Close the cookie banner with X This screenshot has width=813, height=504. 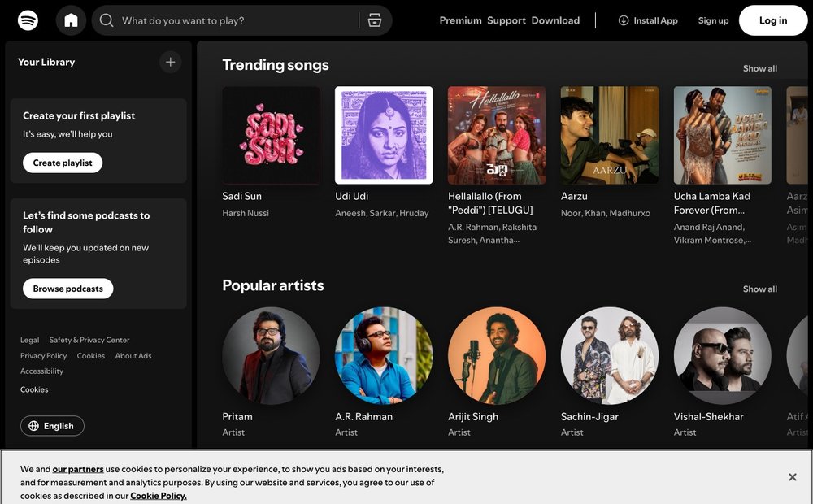click(x=792, y=477)
